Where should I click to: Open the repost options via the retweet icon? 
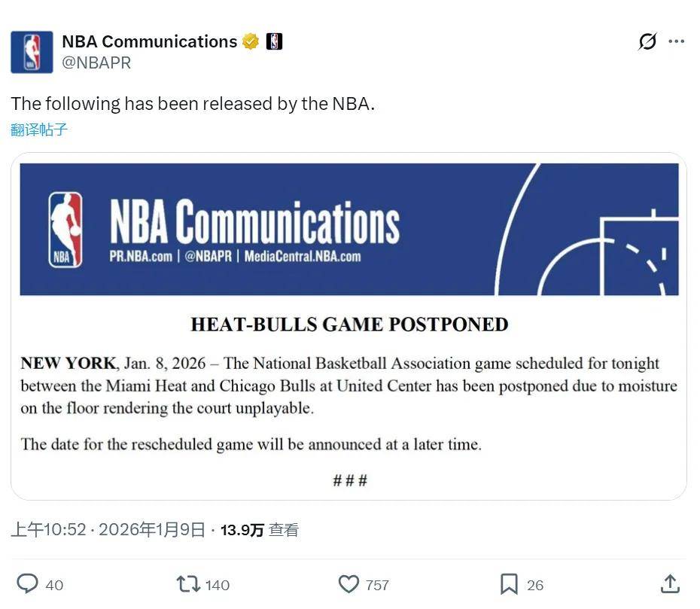point(187,584)
